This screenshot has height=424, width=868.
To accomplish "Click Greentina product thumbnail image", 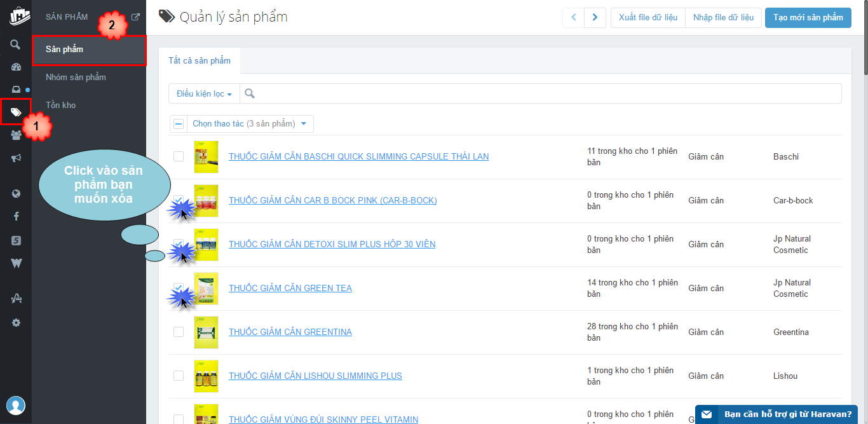I will click(x=206, y=332).
